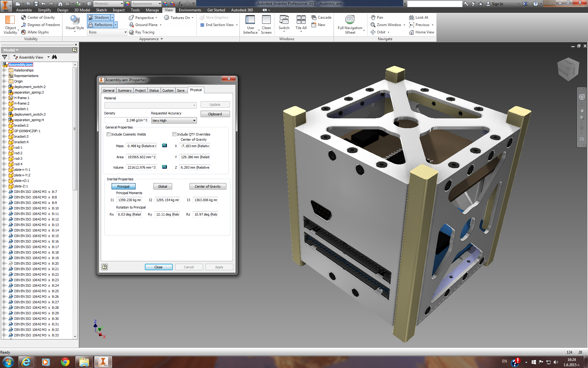Open the Manage ribbon tab
Viewport: 588px width, 368px height.
[x=152, y=10]
